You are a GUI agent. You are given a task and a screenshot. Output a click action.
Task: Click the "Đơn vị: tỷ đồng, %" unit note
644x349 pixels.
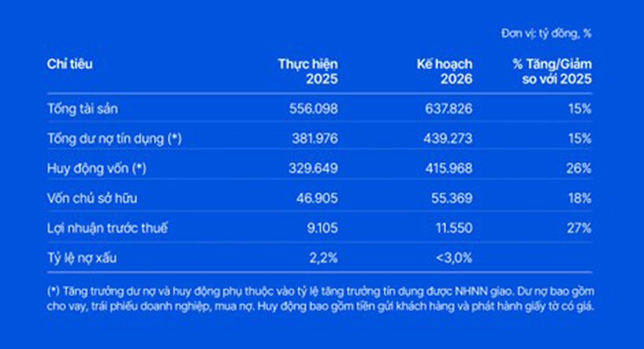546,33
